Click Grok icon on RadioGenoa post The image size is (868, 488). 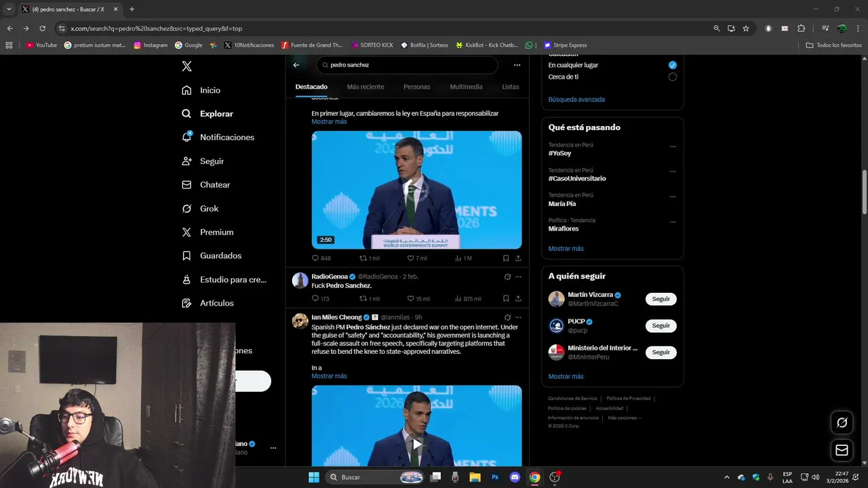507,277
